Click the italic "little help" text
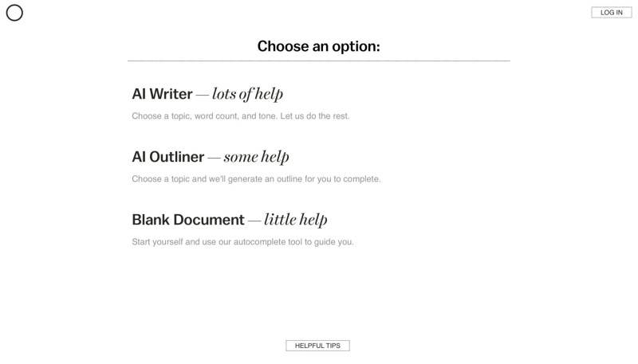This screenshot has width=638, height=364. point(296,220)
